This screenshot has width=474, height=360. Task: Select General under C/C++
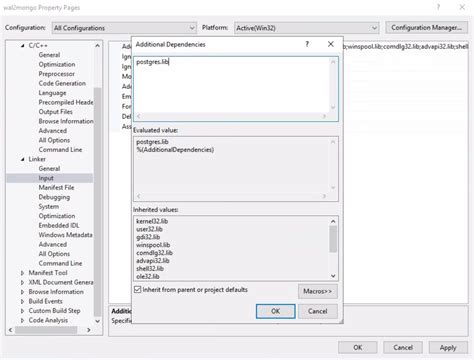coord(49,55)
